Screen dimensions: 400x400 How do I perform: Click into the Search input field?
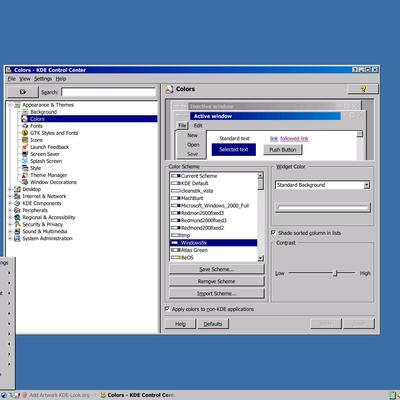(109, 92)
